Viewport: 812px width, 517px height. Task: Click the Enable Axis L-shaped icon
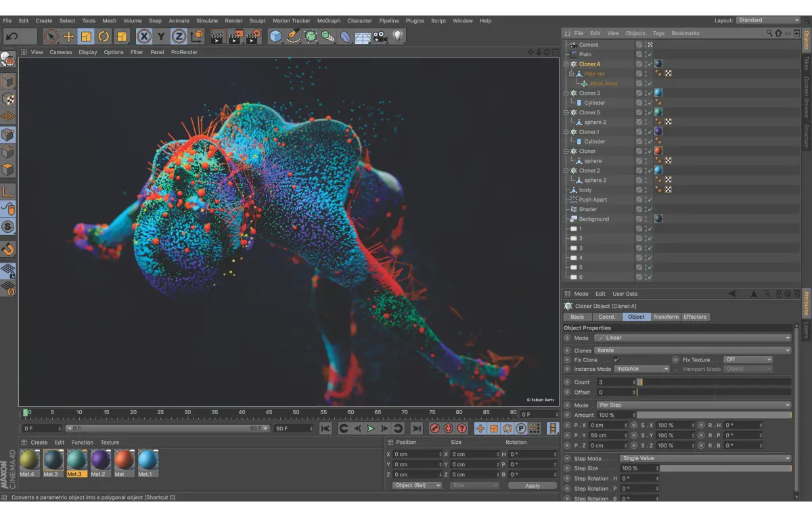pyautogui.click(x=8, y=191)
